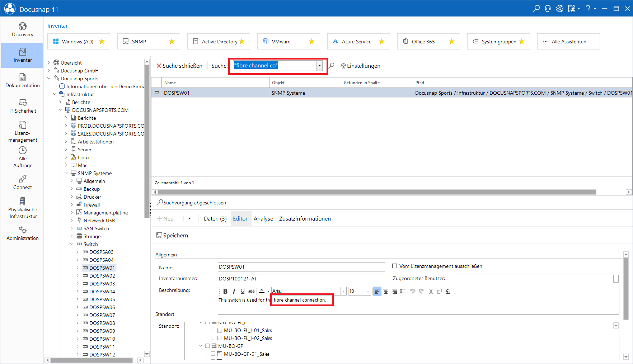Copy selected text in the description editor
The width and height of the screenshot is (633, 364).
(440, 291)
